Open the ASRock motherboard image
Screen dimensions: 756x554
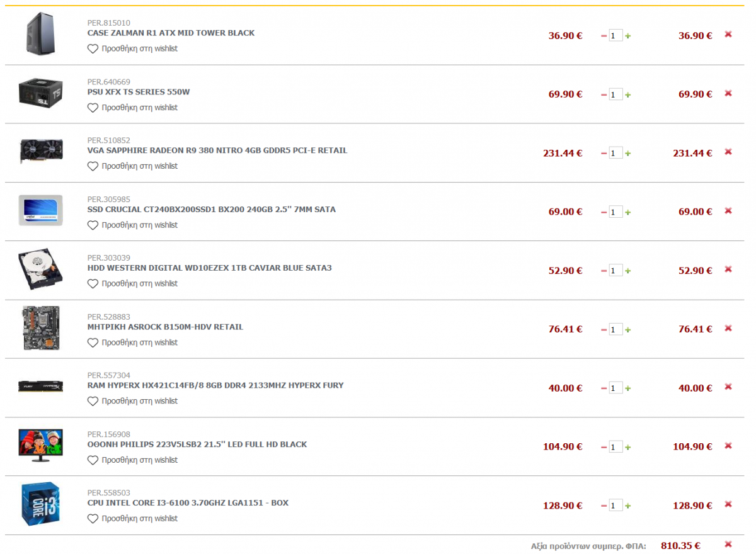point(41,328)
